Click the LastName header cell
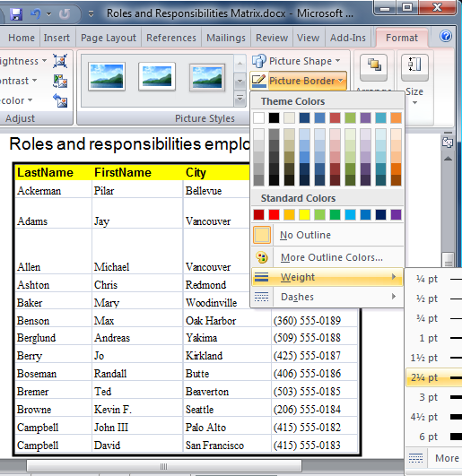Screen dimensions: 462x476 point(54,172)
